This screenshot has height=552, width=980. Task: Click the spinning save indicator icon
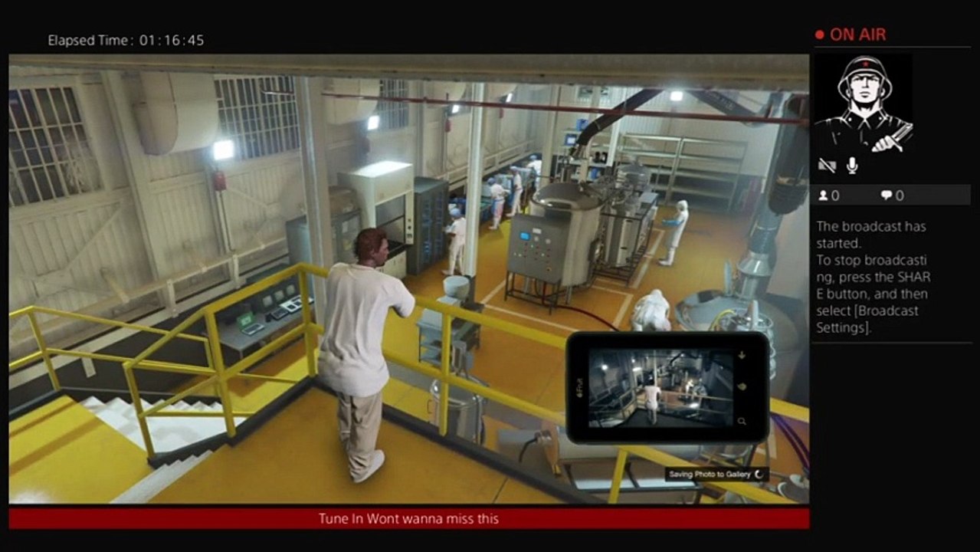(759, 475)
